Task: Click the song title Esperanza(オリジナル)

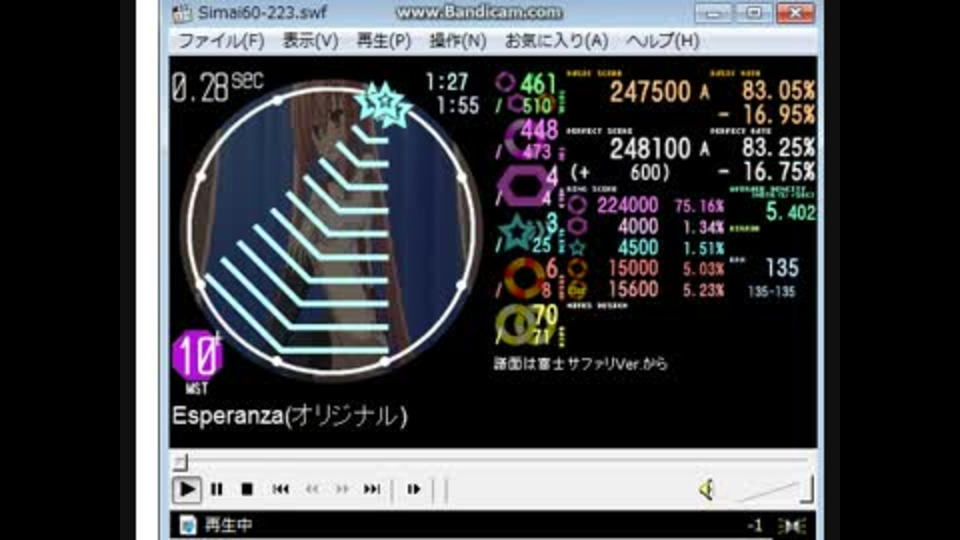Action: click(x=290, y=416)
